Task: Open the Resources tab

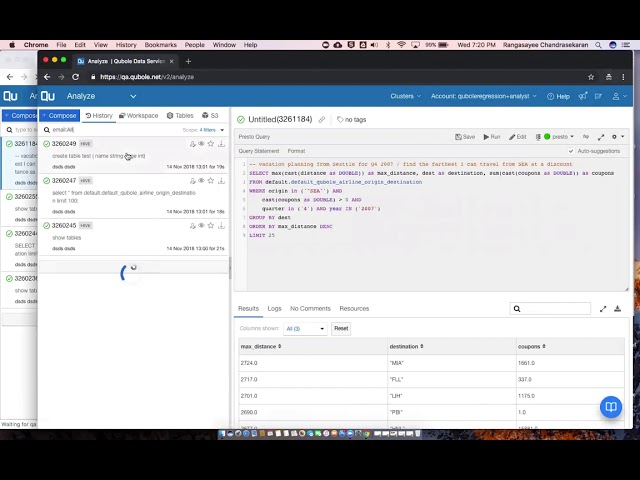Action: (x=354, y=309)
